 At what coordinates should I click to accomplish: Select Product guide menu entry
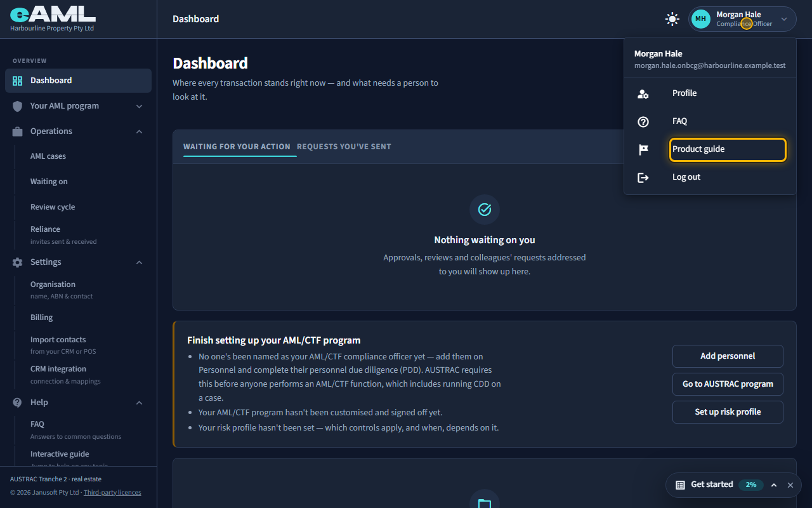pos(728,149)
